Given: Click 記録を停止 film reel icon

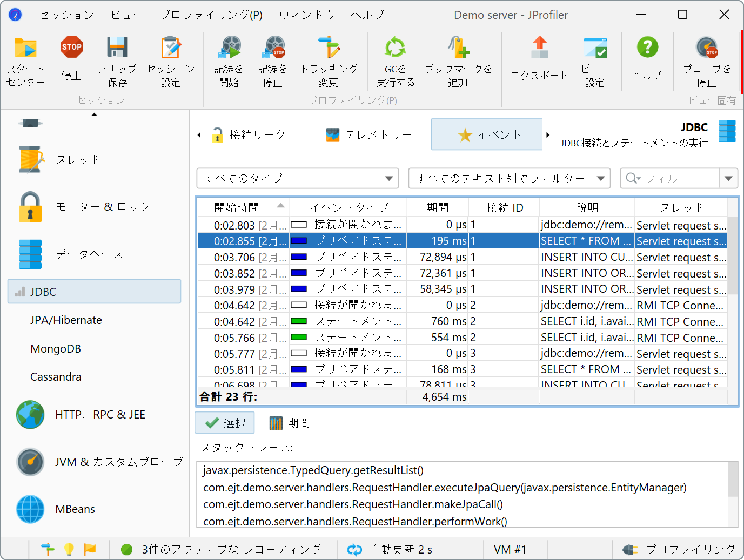Looking at the screenshot, I should click(x=273, y=48).
